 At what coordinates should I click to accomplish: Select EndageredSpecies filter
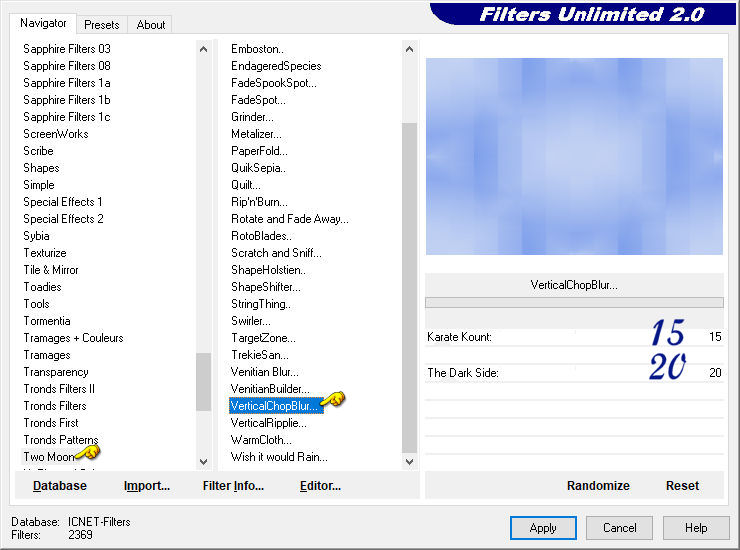(276, 66)
